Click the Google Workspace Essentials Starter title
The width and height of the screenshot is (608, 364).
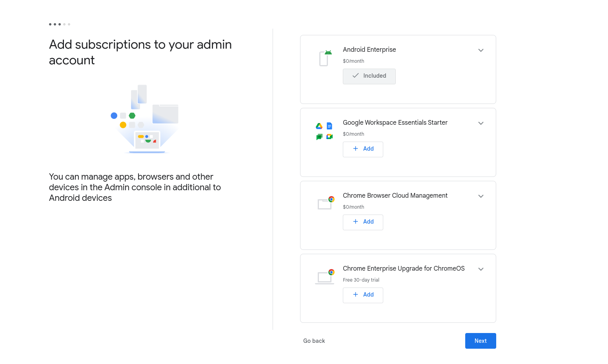coord(395,122)
